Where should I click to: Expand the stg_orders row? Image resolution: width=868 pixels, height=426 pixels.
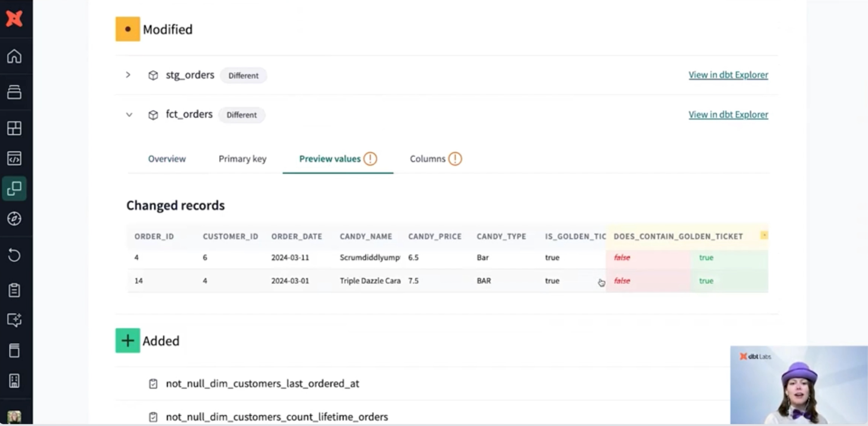tap(128, 75)
